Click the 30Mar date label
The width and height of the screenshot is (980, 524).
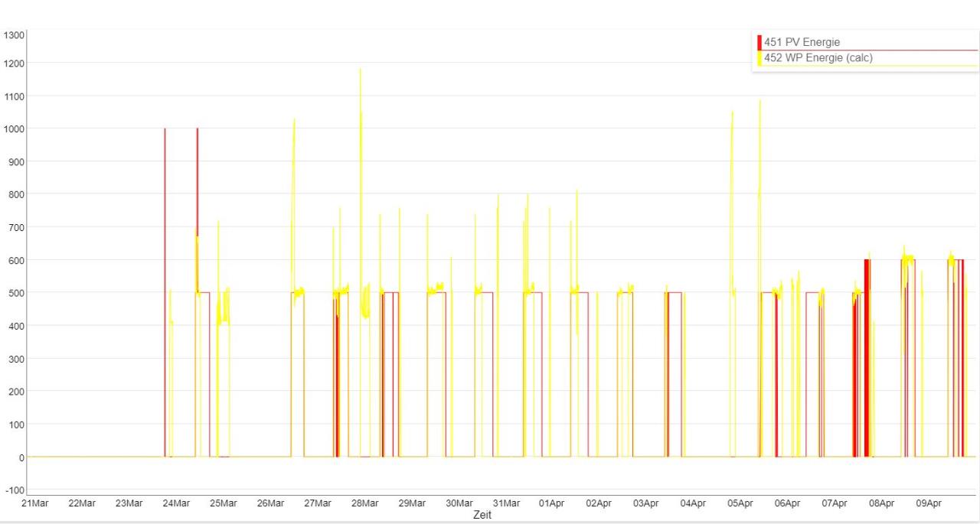pos(459,503)
